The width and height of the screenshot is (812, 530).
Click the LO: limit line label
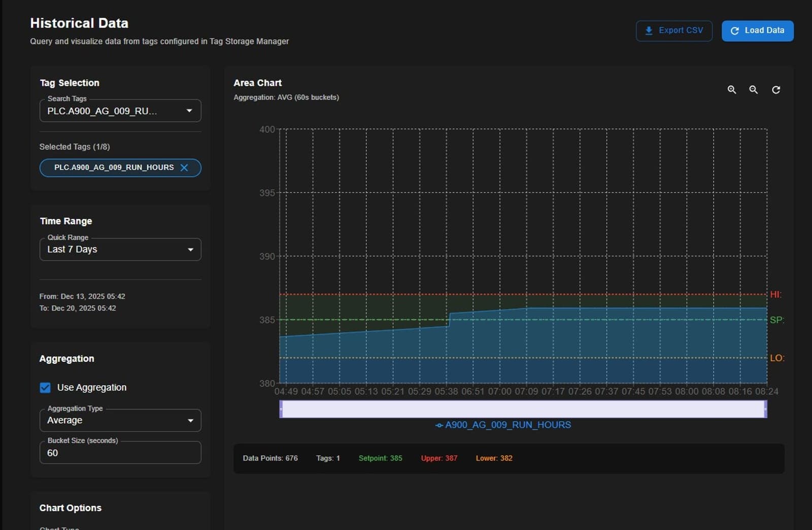(x=777, y=358)
